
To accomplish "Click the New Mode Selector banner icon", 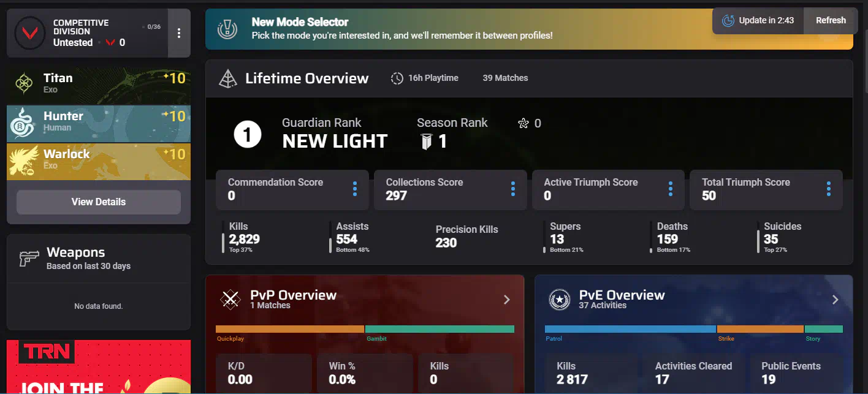I will [228, 29].
